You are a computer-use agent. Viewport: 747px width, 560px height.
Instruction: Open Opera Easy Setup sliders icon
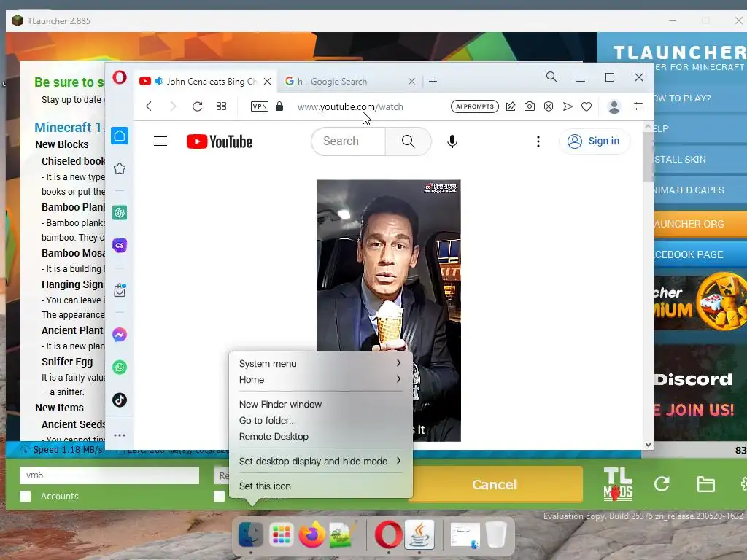pos(638,106)
